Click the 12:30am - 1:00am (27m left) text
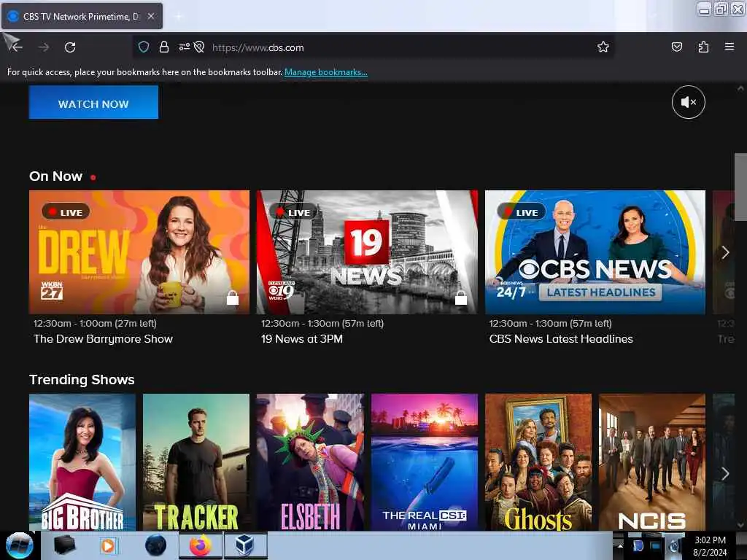The height and width of the screenshot is (560, 747). 95,323
